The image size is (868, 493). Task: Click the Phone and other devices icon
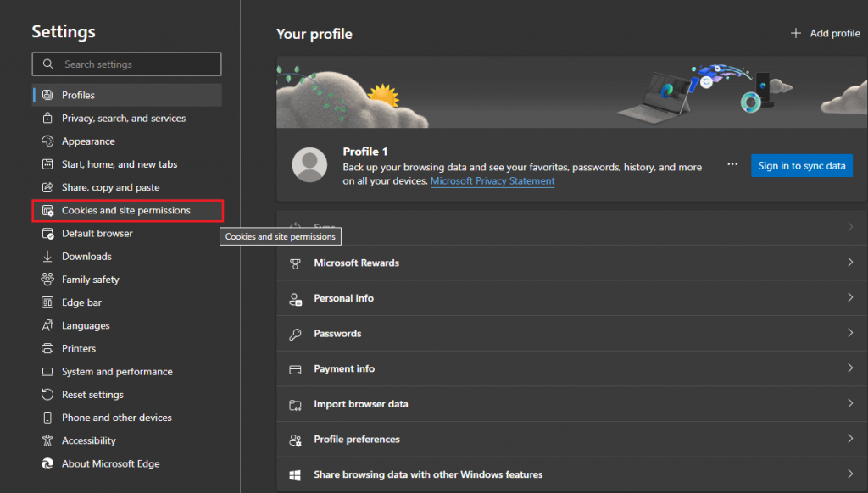[x=47, y=418]
